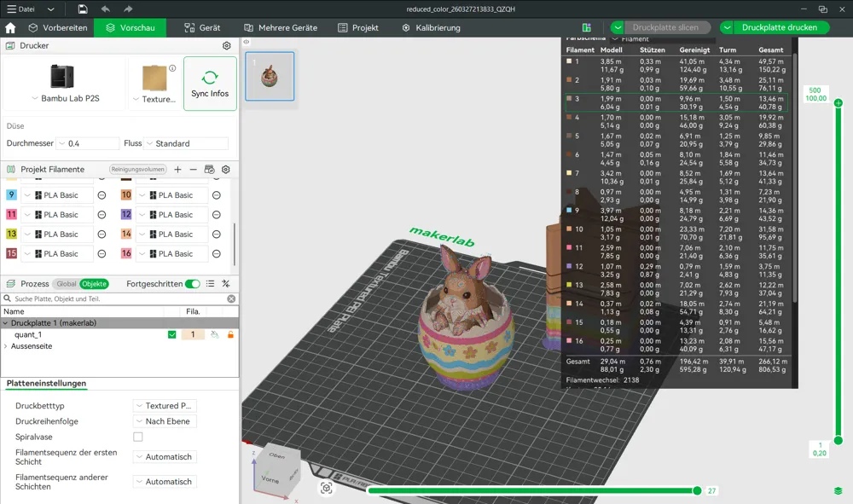Expand the Aussenseite tree item
The image size is (853, 504).
point(5,346)
